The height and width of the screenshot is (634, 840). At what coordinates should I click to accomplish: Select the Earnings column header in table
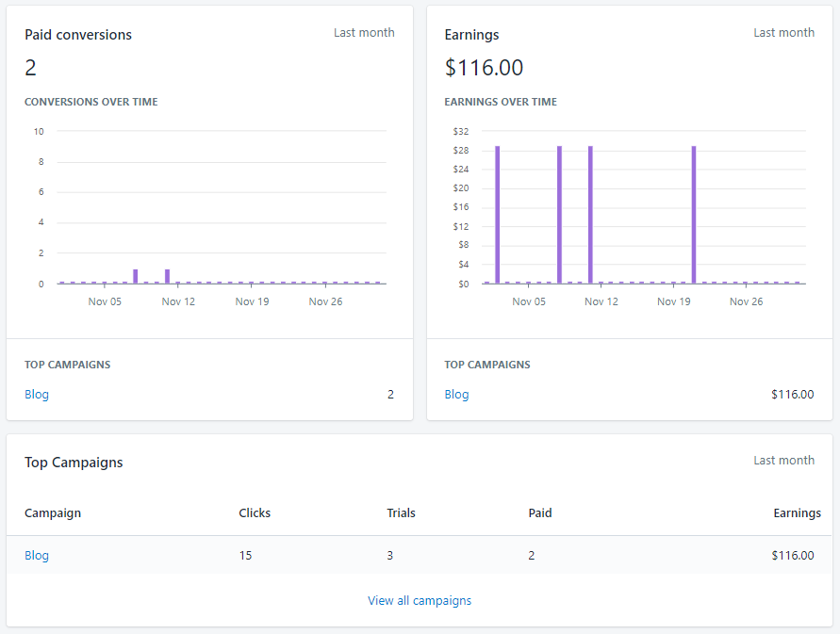pos(798,513)
